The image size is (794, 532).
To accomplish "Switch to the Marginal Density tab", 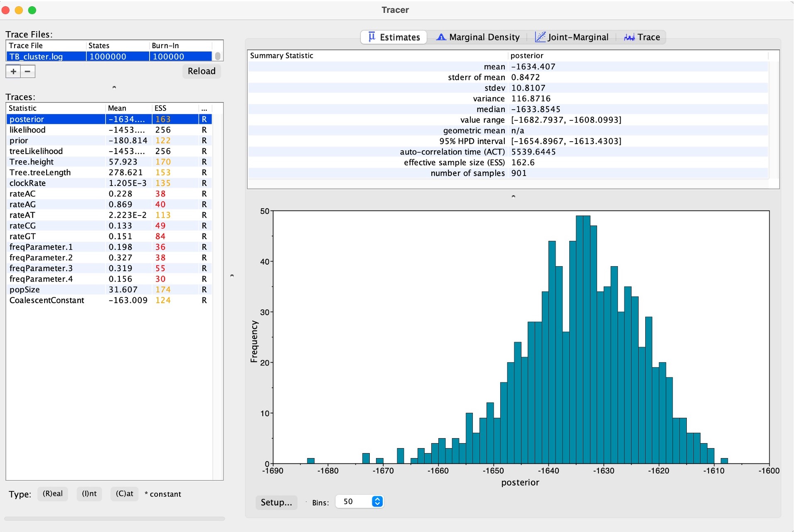I will pyautogui.click(x=484, y=37).
